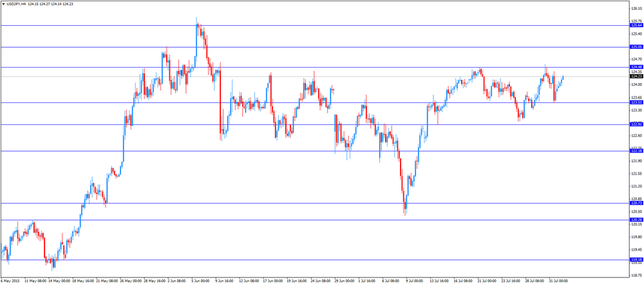Click the 123.30 price scale tick
Screen dimensions: 644x284
pos(636,110)
